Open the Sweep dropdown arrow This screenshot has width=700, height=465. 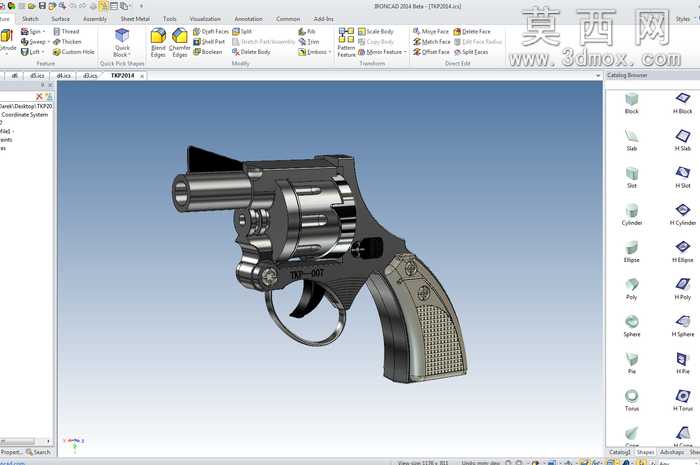pos(49,42)
